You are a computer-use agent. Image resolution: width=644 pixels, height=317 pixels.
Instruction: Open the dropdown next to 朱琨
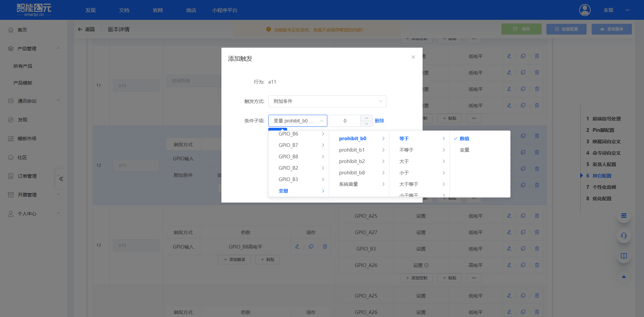pos(627,10)
